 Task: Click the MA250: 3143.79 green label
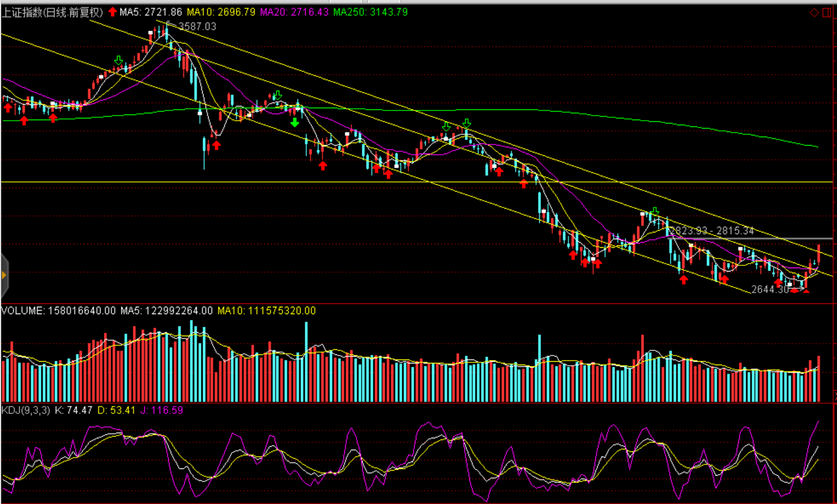tap(370, 12)
